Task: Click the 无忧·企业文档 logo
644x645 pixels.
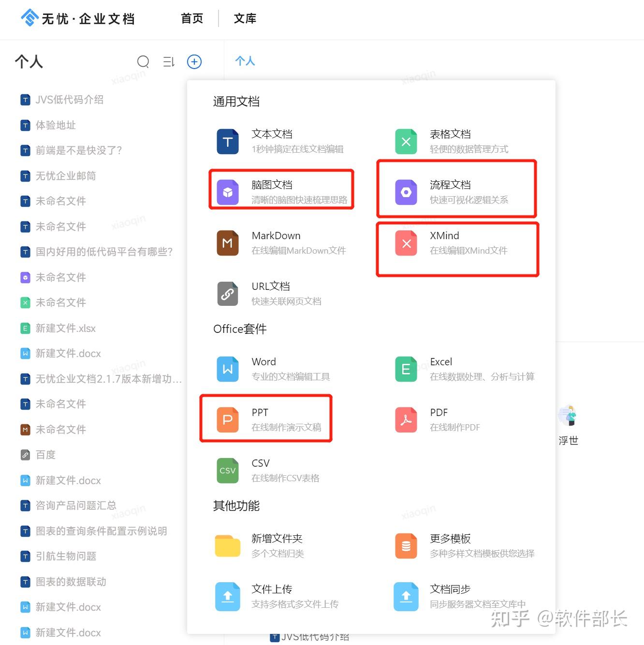Action: (x=78, y=18)
